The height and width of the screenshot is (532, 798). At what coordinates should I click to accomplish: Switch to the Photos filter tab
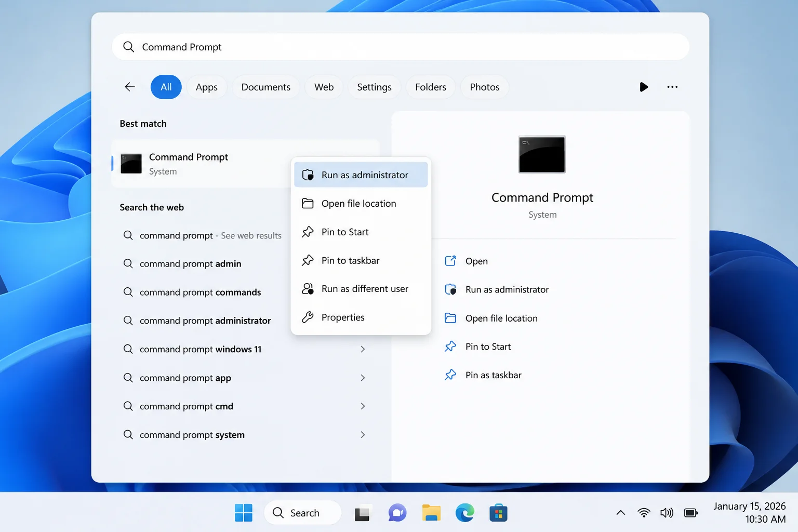coord(485,87)
